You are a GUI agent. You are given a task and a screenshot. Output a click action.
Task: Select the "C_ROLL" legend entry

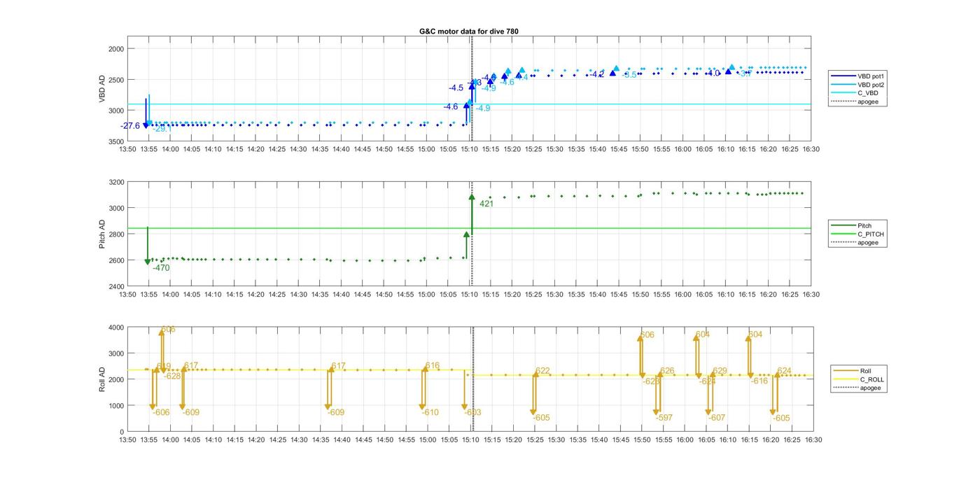click(859, 379)
